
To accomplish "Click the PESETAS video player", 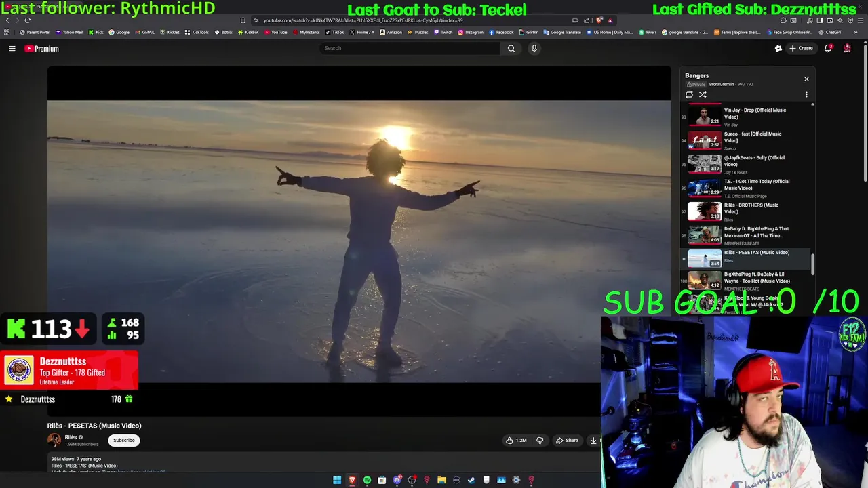I will 359,241.
